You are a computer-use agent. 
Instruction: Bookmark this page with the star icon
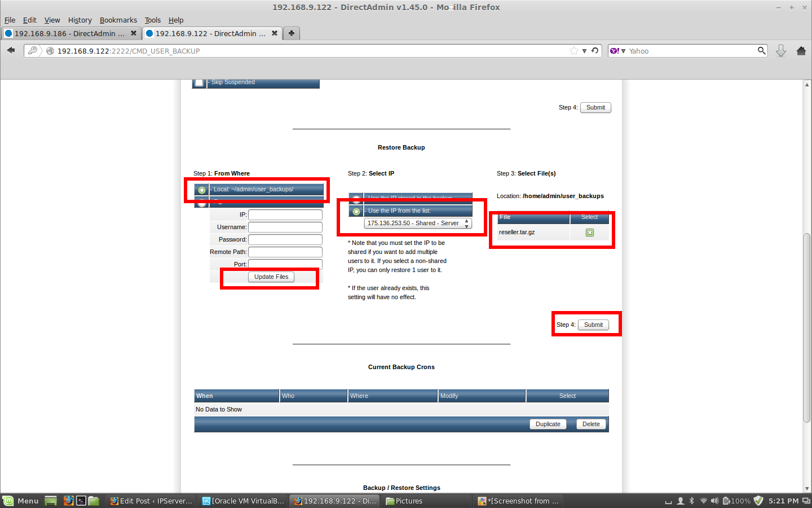574,51
